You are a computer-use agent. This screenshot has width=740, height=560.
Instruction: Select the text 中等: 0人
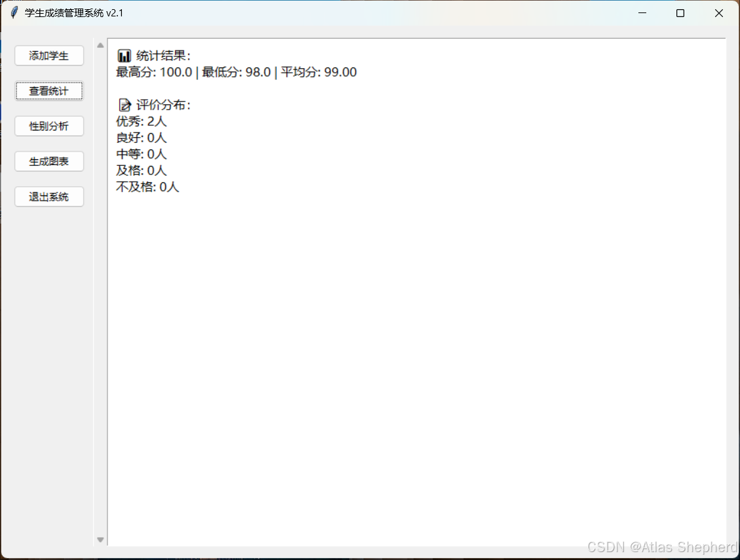[142, 154]
